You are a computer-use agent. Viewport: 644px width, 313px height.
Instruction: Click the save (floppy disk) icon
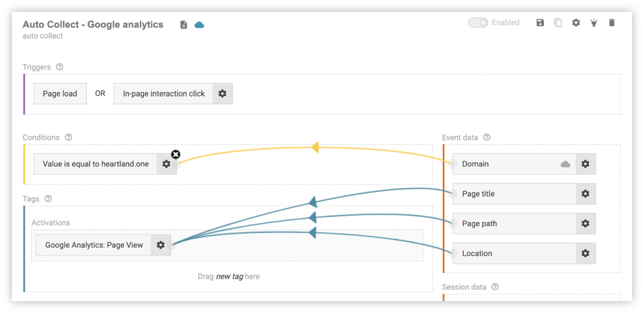[x=540, y=23]
